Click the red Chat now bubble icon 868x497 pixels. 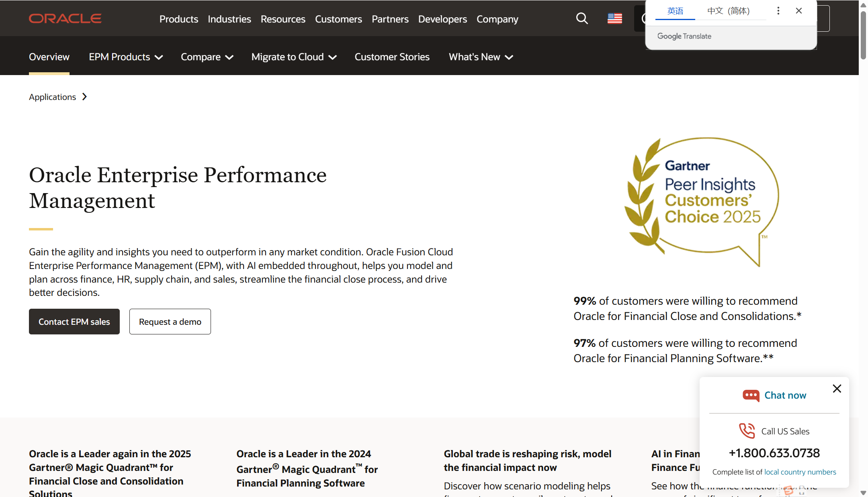click(751, 395)
